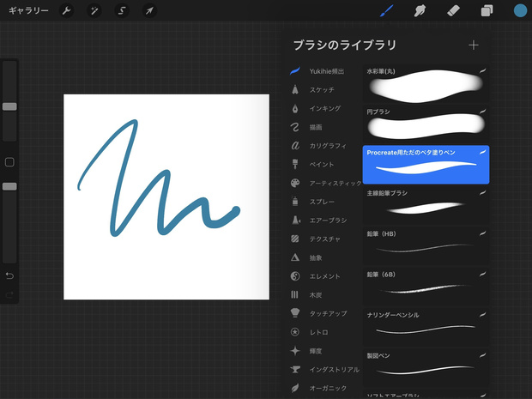Open the 描画 brush set
This screenshot has height=399, width=532.
pyautogui.click(x=324, y=127)
